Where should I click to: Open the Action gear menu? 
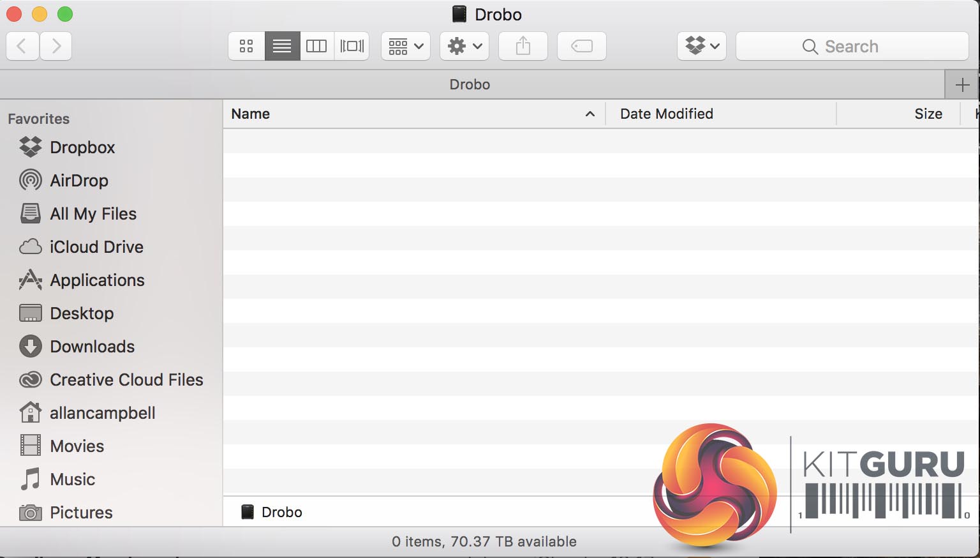(x=464, y=46)
